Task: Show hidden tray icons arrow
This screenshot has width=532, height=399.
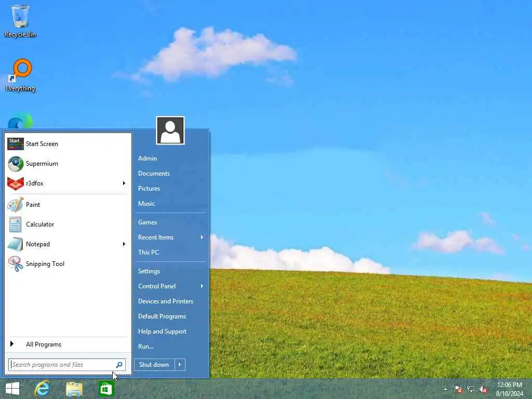Action: (x=445, y=389)
